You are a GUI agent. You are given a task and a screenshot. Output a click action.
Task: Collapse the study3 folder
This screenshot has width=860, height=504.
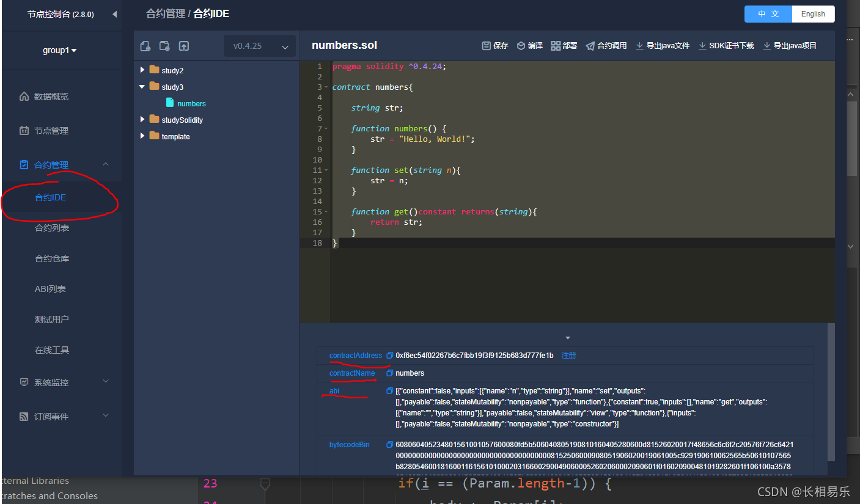pyautogui.click(x=142, y=86)
